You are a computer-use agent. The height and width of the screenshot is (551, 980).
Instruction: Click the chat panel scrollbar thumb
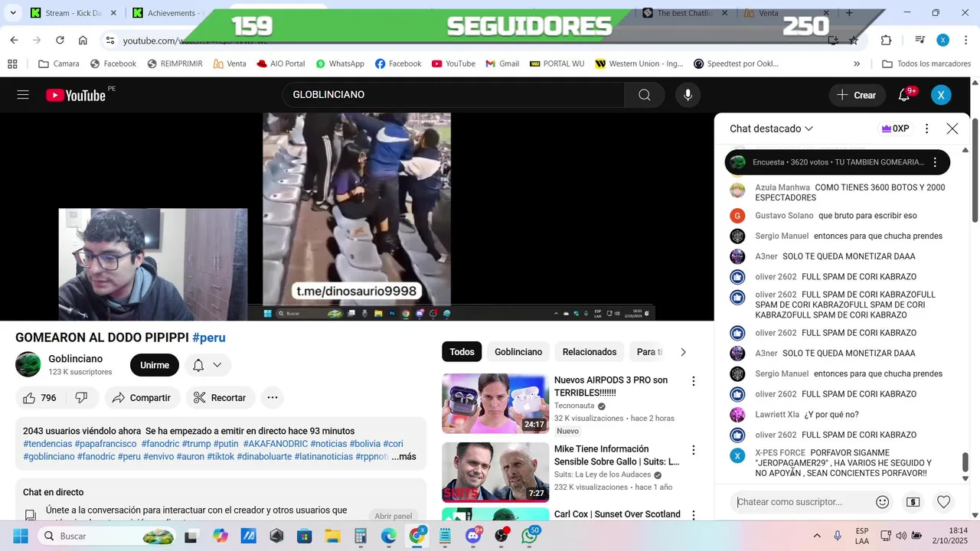pos(965,463)
